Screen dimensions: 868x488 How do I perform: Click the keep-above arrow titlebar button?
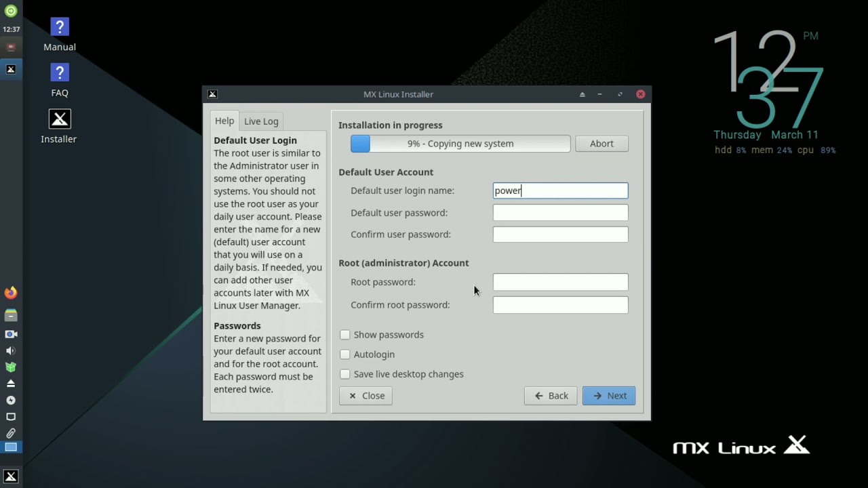(582, 94)
